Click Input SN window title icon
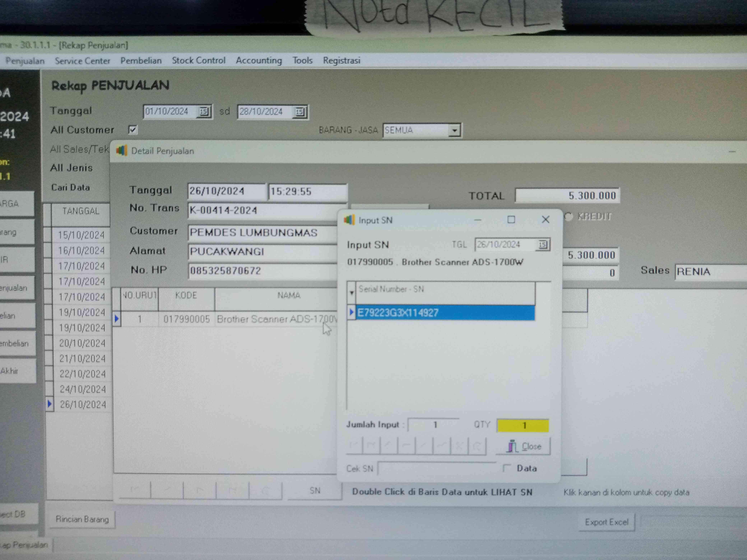747x560 pixels. (x=349, y=220)
